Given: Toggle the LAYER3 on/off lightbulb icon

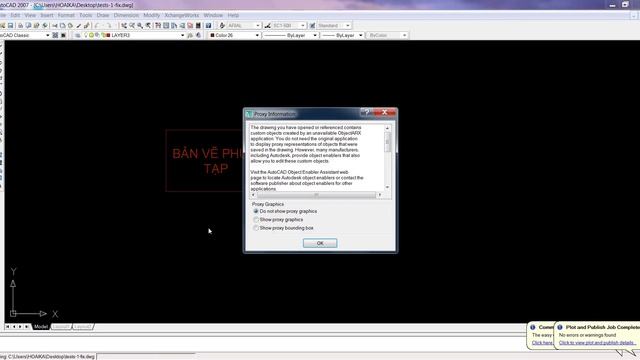Looking at the screenshot, I should click(86, 35).
